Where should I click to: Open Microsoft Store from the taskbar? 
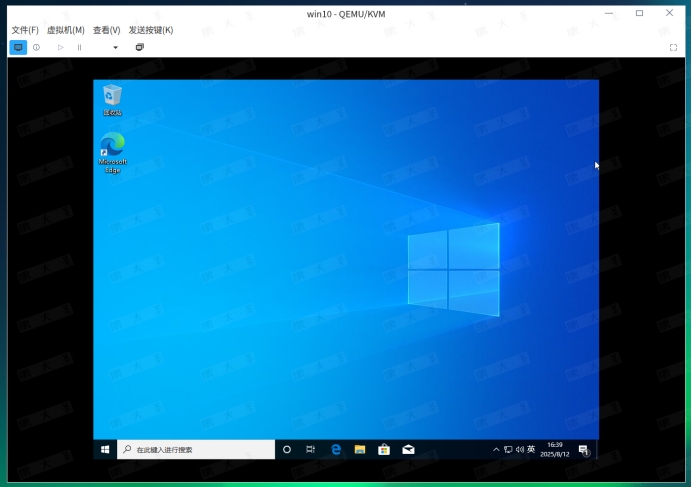384,450
